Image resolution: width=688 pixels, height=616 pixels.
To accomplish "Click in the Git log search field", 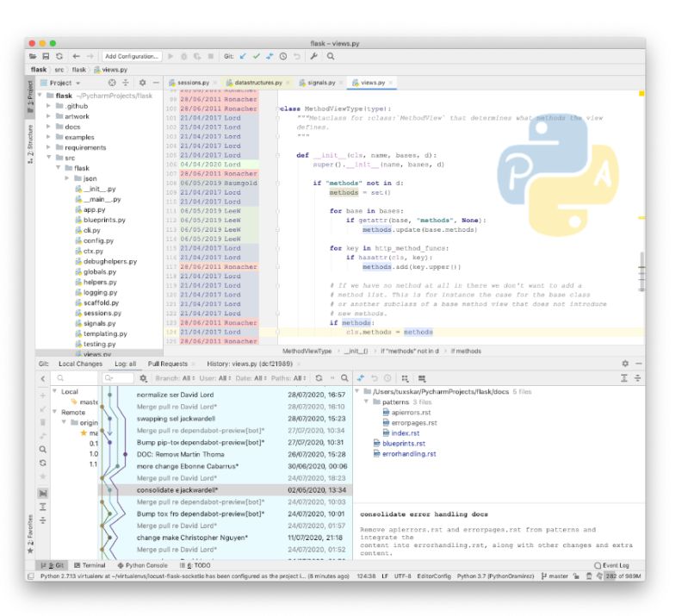I will point(118,378).
